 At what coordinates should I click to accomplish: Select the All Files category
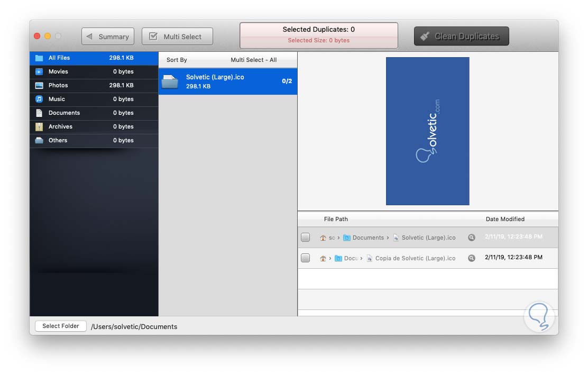click(94, 58)
